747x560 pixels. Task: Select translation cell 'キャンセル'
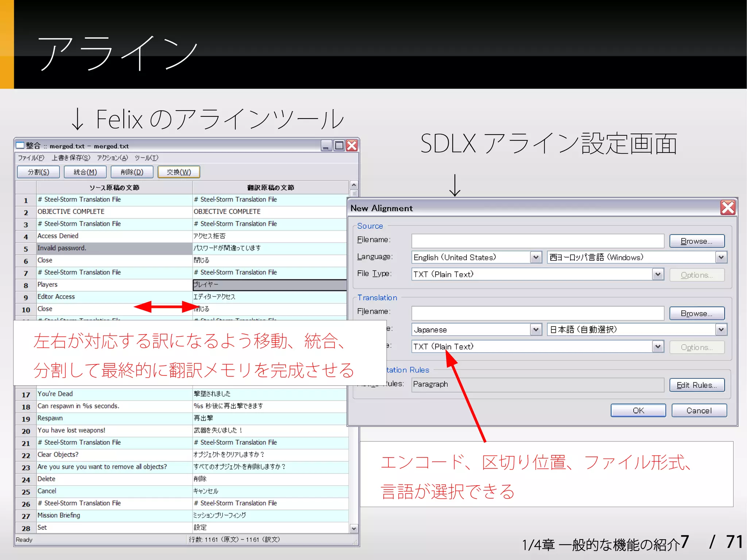click(x=271, y=491)
